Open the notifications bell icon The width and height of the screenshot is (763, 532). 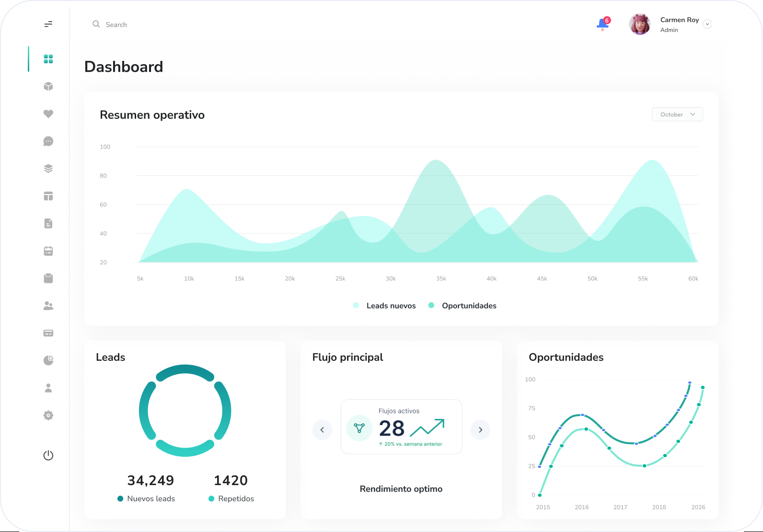(603, 24)
